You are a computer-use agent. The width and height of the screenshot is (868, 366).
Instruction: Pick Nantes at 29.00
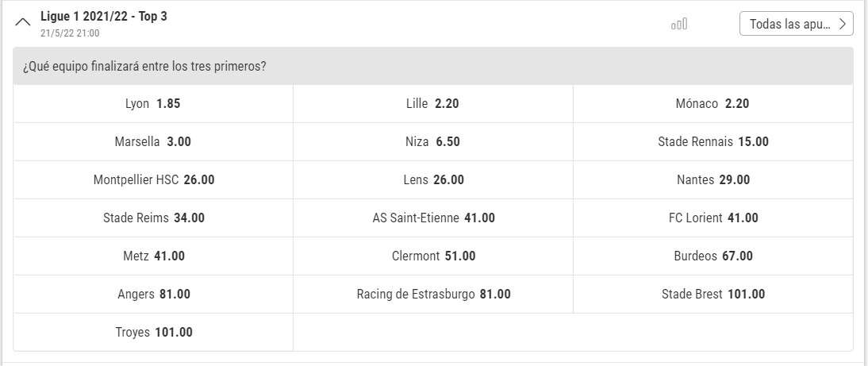coord(712,180)
